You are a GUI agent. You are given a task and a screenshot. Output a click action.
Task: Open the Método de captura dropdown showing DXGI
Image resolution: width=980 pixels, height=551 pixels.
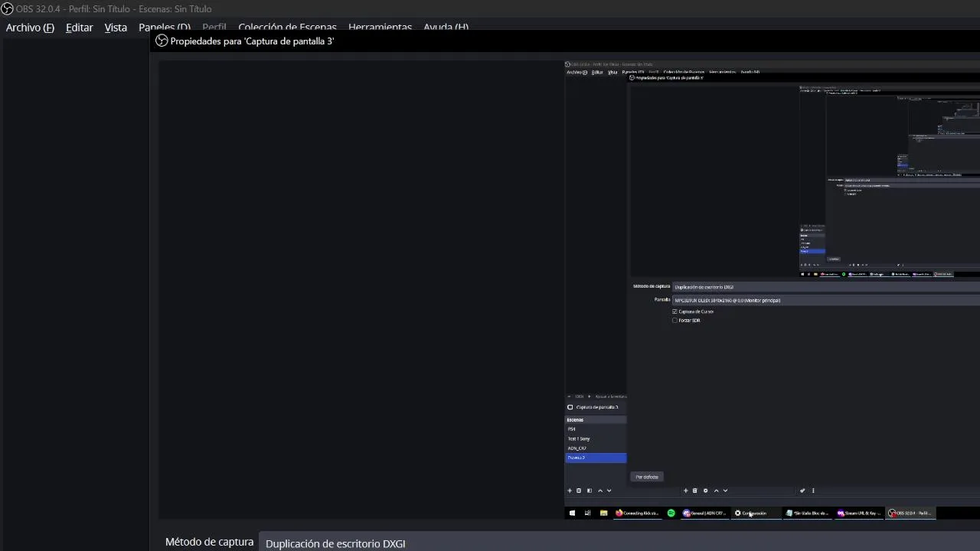619,543
